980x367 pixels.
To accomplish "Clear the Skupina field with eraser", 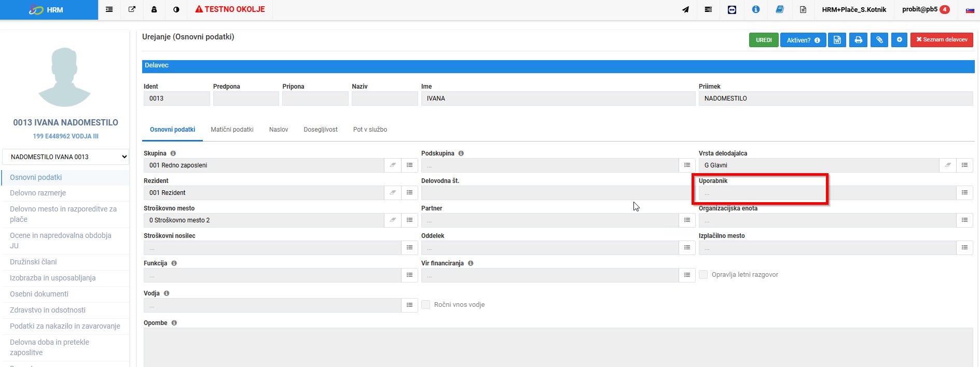I will pos(393,165).
